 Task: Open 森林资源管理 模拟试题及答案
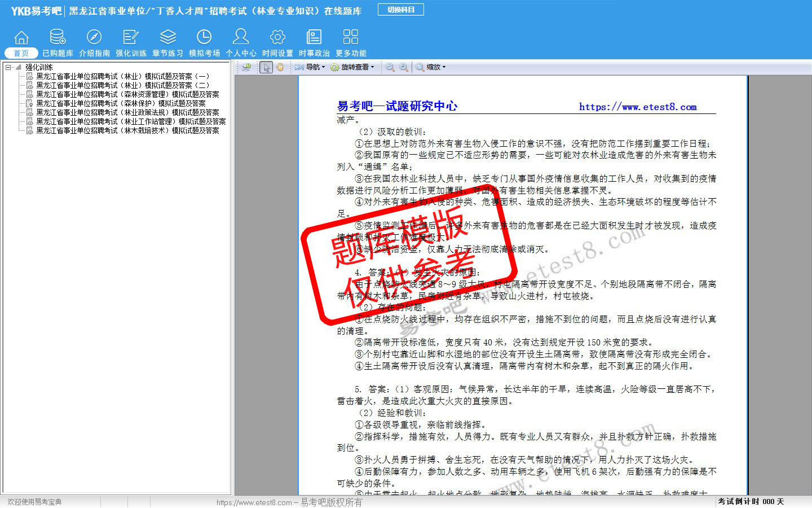point(127,94)
